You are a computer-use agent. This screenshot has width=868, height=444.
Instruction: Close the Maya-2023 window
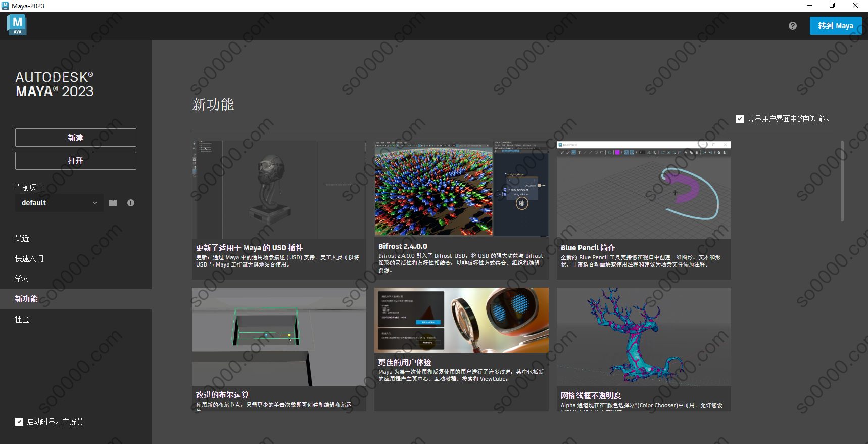(855, 6)
